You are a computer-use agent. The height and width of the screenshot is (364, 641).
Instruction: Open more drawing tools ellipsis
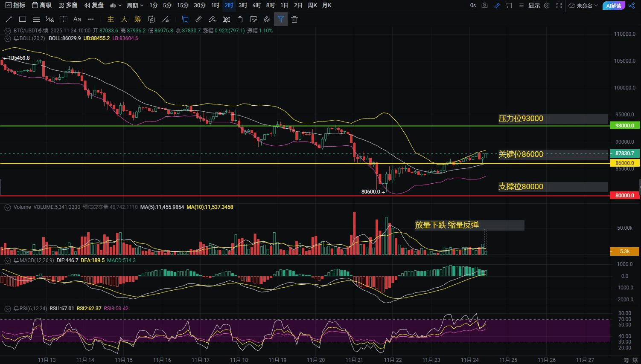click(91, 19)
